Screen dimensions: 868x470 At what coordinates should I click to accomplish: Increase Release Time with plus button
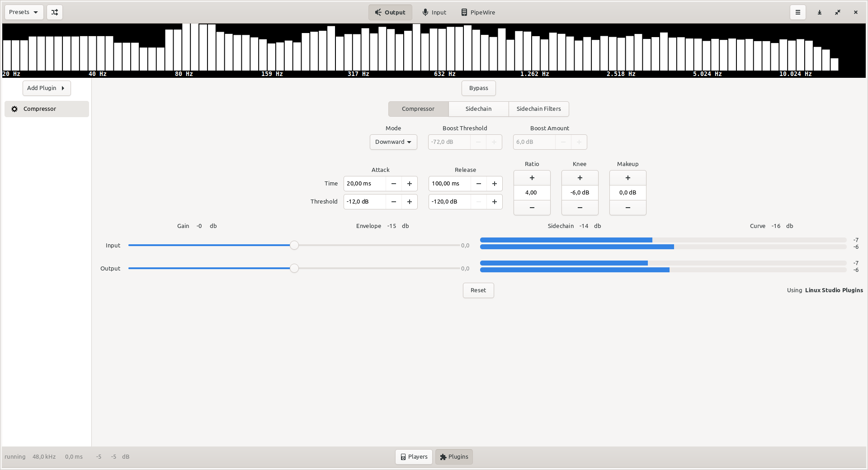click(x=495, y=184)
